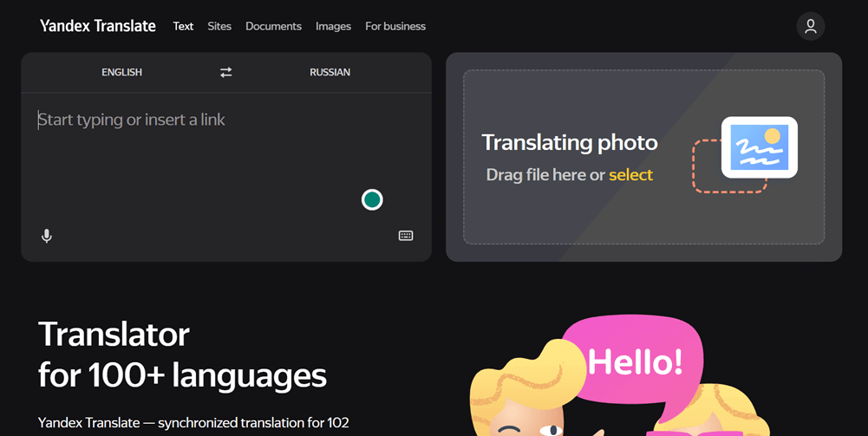Image resolution: width=868 pixels, height=436 pixels.
Task: Click the Yandex Translate logo
Action: pos(98,26)
